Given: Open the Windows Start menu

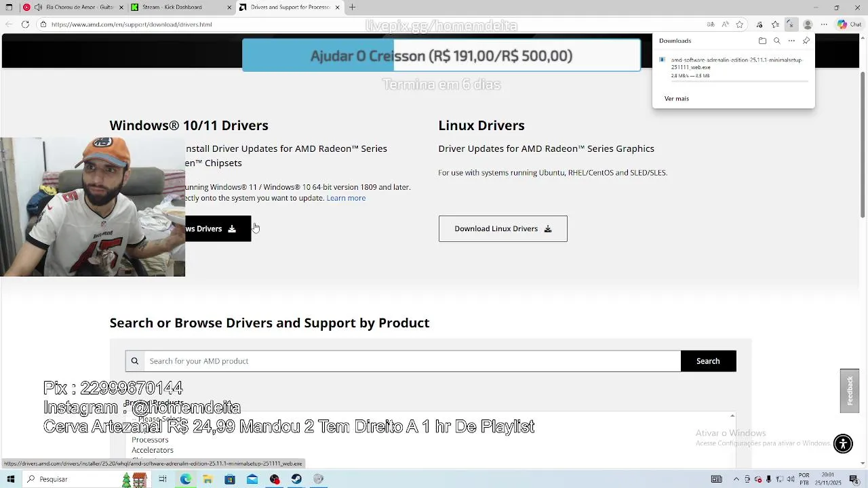Looking at the screenshot, I should [x=11, y=479].
